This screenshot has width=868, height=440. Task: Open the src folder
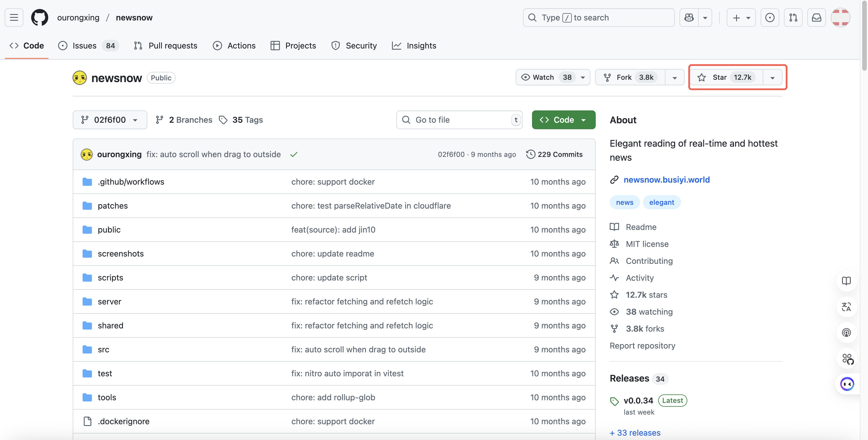103,349
